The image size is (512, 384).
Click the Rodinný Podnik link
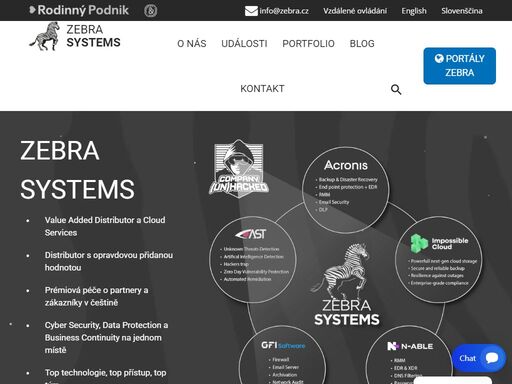click(79, 10)
